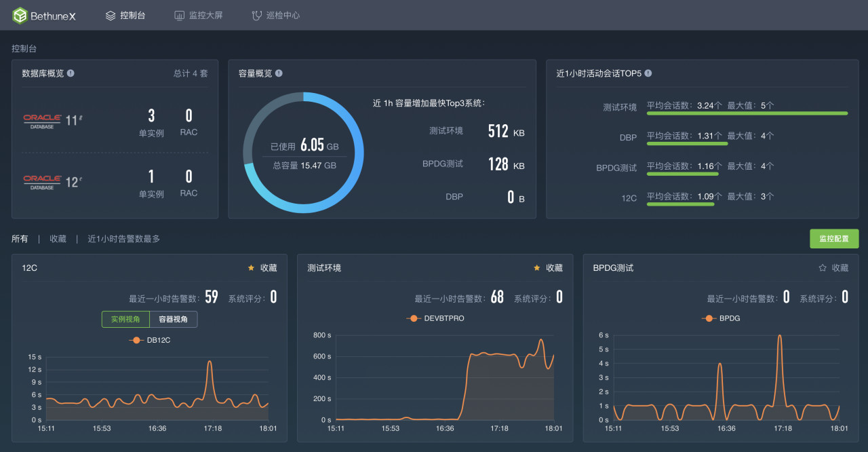Viewport: 868px width, 452px height.
Task: Click the 0 B value for DBP
Action: pos(516,197)
